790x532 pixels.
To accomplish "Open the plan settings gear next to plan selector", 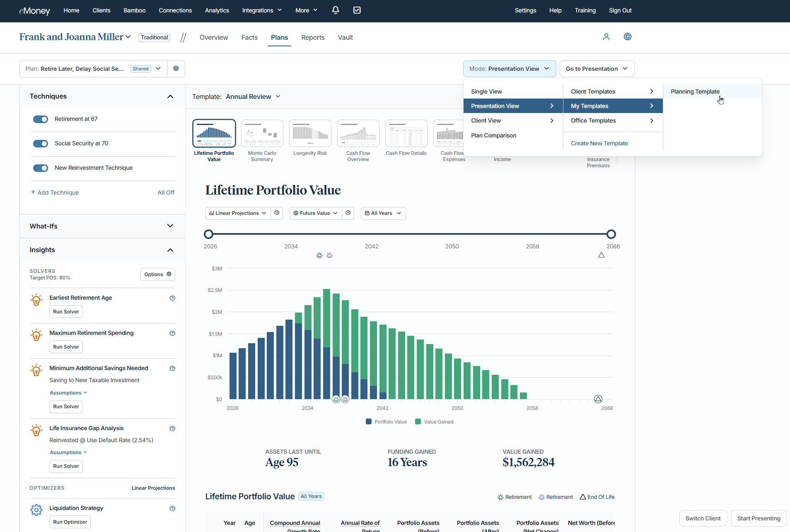I will [176, 68].
